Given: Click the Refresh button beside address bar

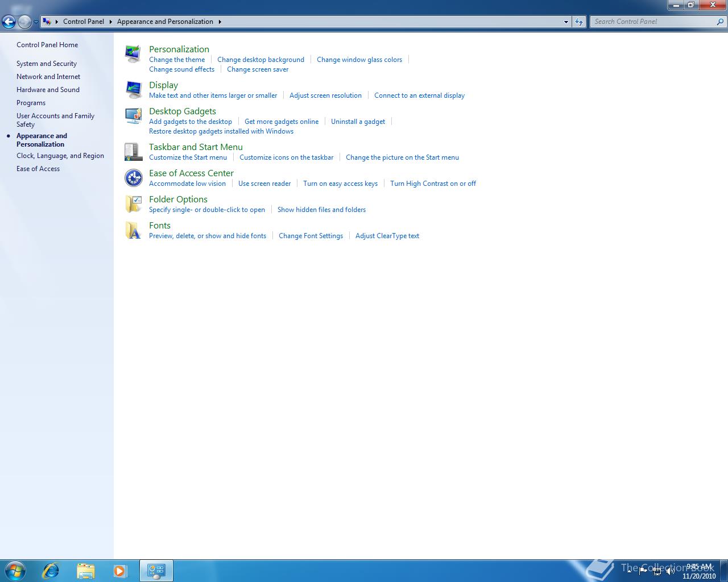Looking at the screenshot, I should pos(579,22).
